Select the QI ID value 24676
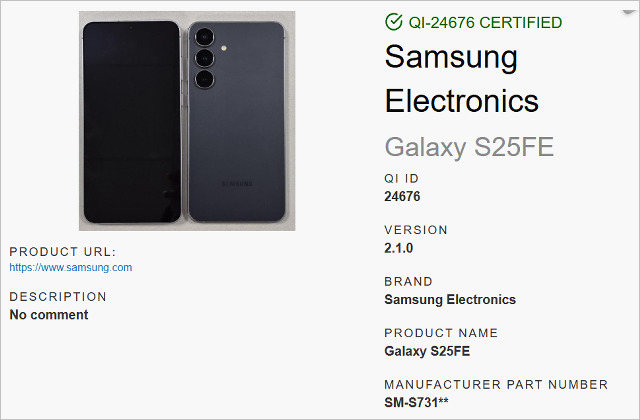Screen dimensions: 640x420 click(402, 197)
